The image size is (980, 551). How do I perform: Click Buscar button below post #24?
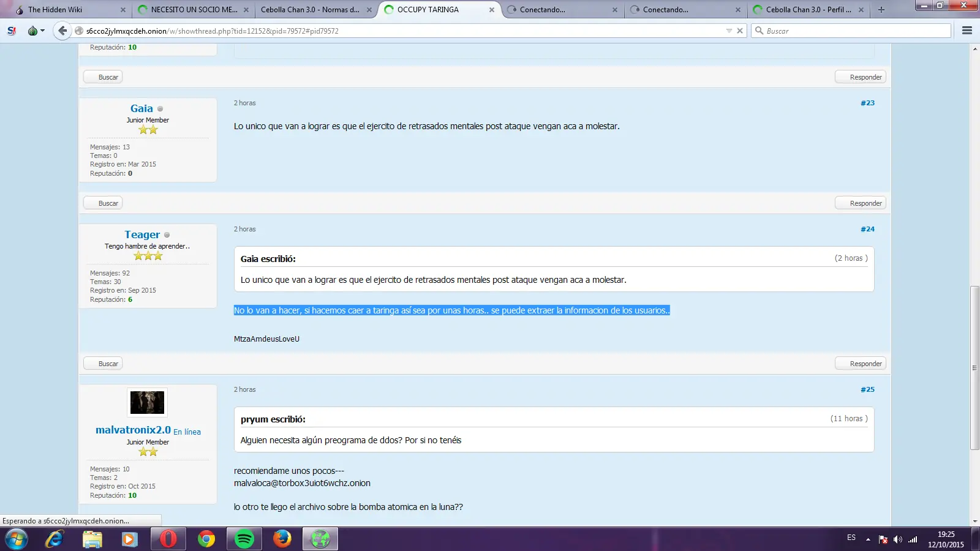[103, 364]
